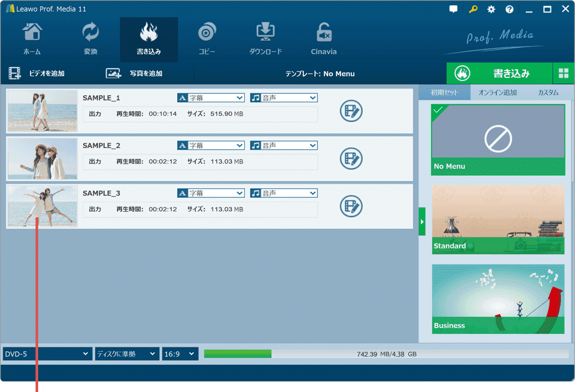575x392 pixels.
Task: Collapse the template side panel with green arrow
Action: (x=422, y=221)
